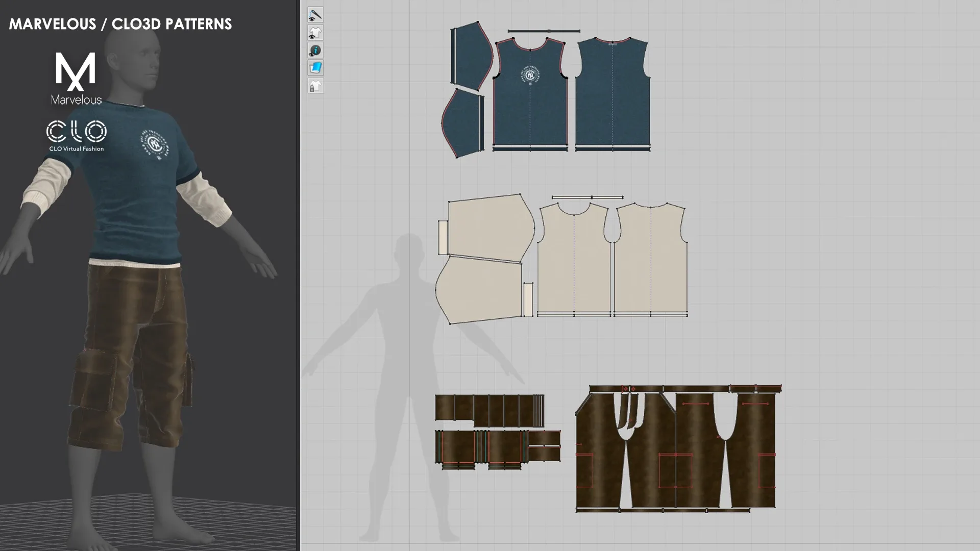Select the lower blue sleeve pattern piece

pos(462,122)
